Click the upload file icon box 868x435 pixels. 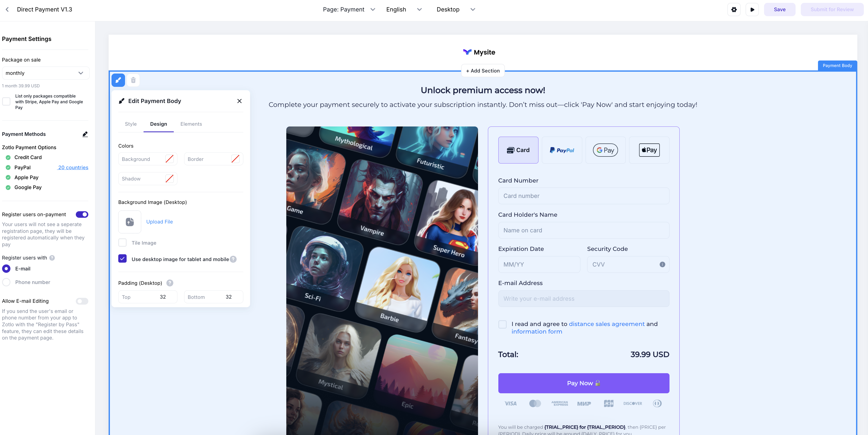(130, 222)
